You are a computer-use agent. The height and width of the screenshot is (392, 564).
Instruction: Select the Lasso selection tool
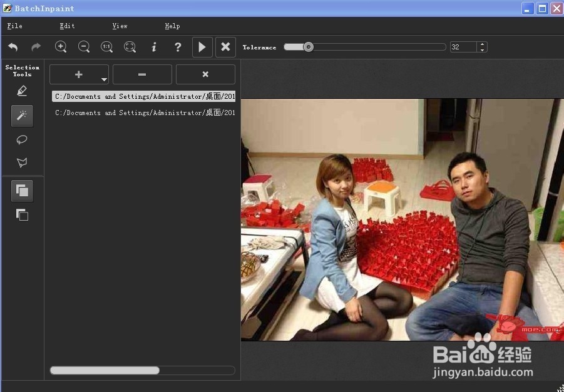[x=22, y=139]
